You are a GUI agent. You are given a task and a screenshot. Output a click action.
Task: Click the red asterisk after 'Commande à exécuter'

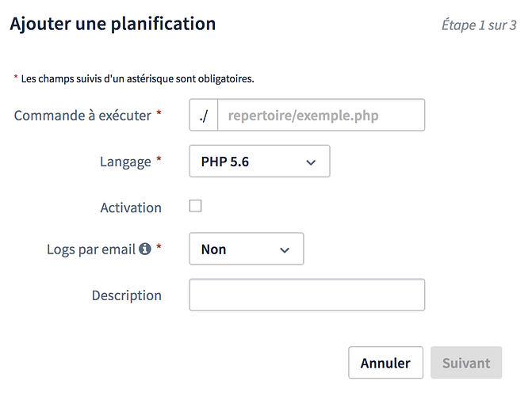point(159,114)
